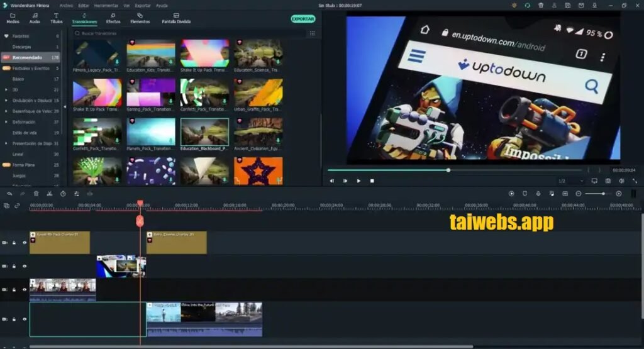
Task: Lock the track with the uptodown phone clip
Action: (x=14, y=266)
